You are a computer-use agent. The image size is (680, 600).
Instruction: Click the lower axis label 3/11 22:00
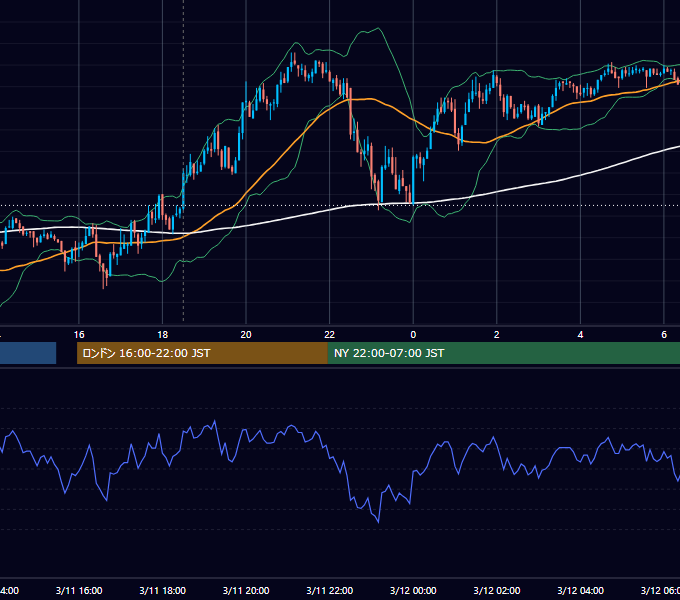click(x=330, y=591)
